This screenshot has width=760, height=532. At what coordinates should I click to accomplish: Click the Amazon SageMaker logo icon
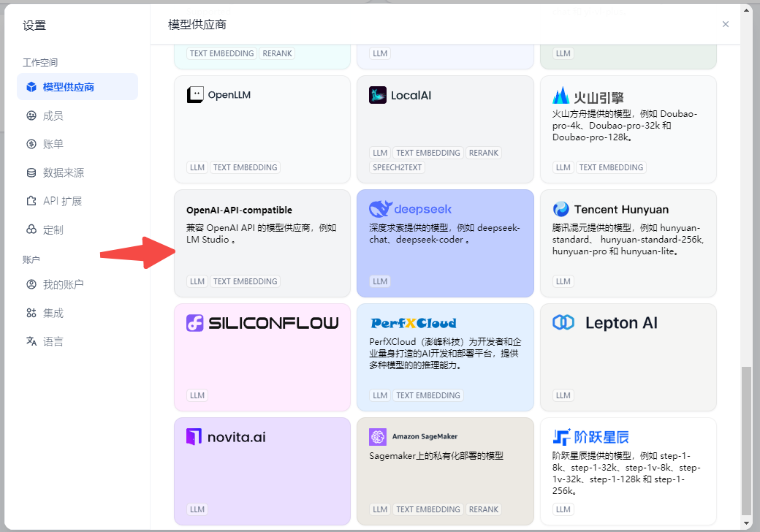(x=378, y=436)
